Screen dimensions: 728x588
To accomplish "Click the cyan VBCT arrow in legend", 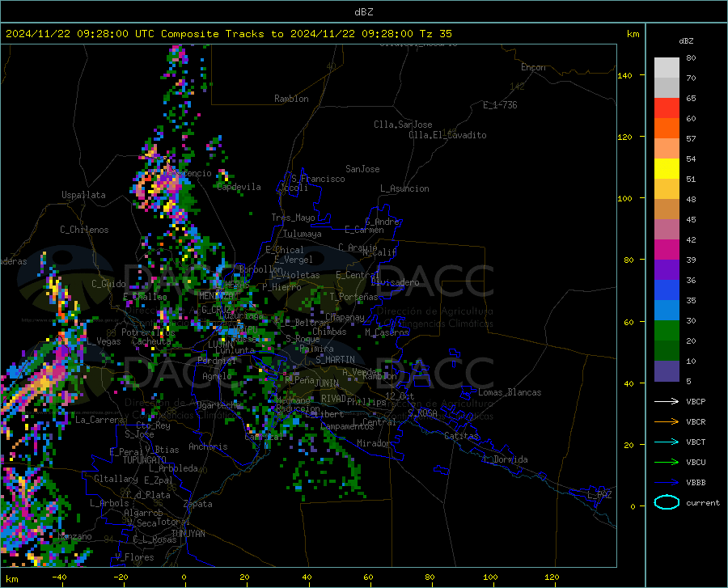I will [x=667, y=442].
